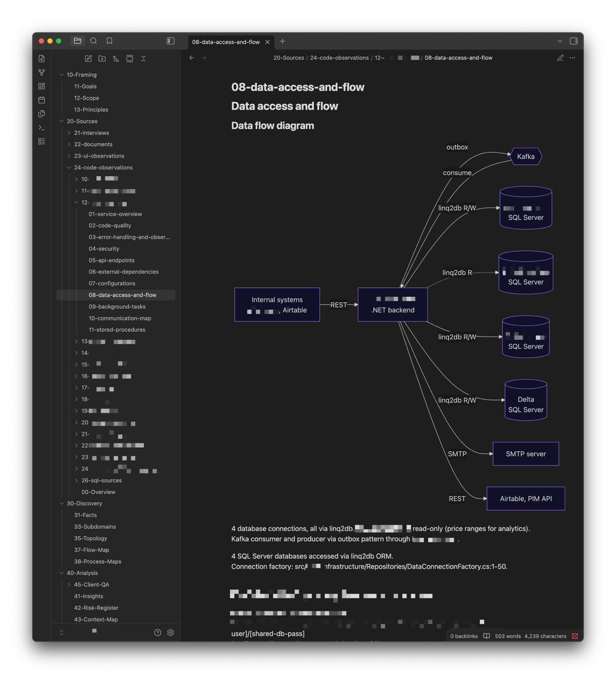Open command palette ribbon icon

tap(42, 127)
